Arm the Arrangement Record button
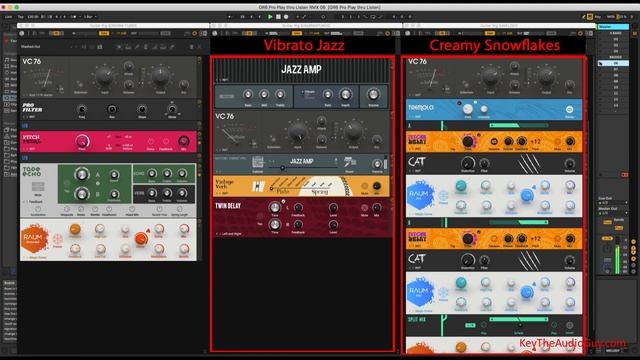 click(x=286, y=17)
